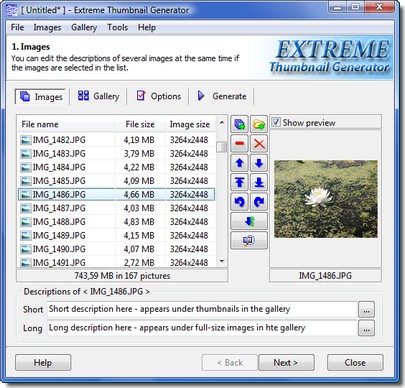The height and width of the screenshot is (388, 405).
Task: Move selected image to top of list
Action: [239, 182]
